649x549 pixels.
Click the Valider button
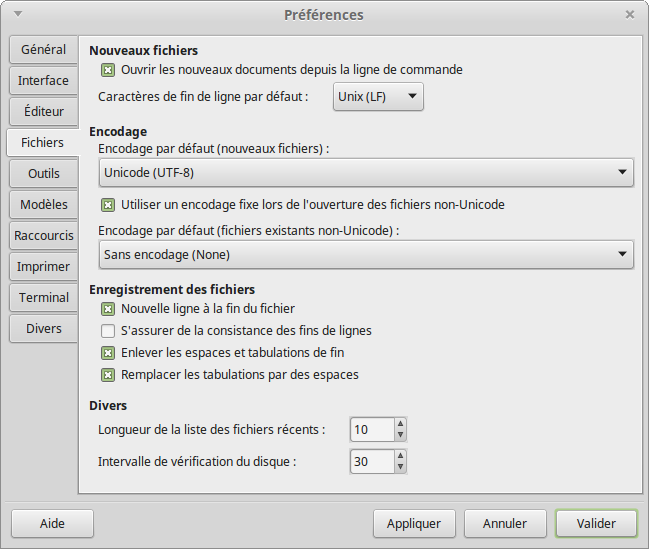[x=596, y=523]
